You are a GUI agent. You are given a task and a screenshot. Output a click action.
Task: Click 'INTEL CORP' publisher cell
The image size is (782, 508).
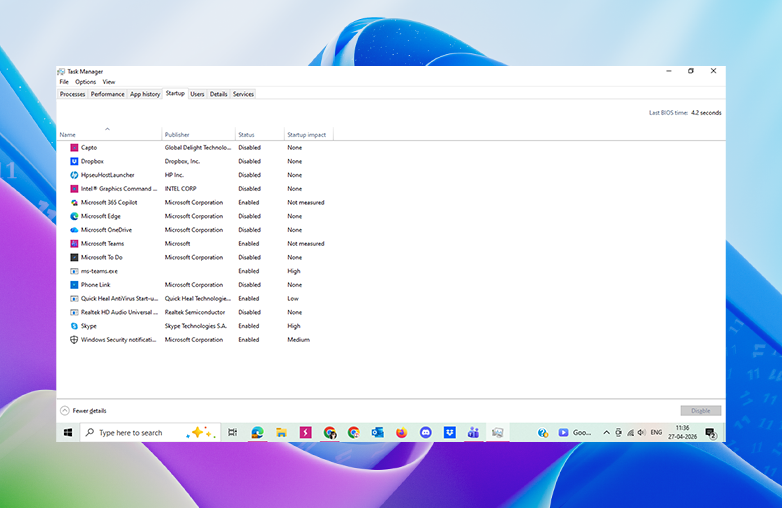[181, 189]
